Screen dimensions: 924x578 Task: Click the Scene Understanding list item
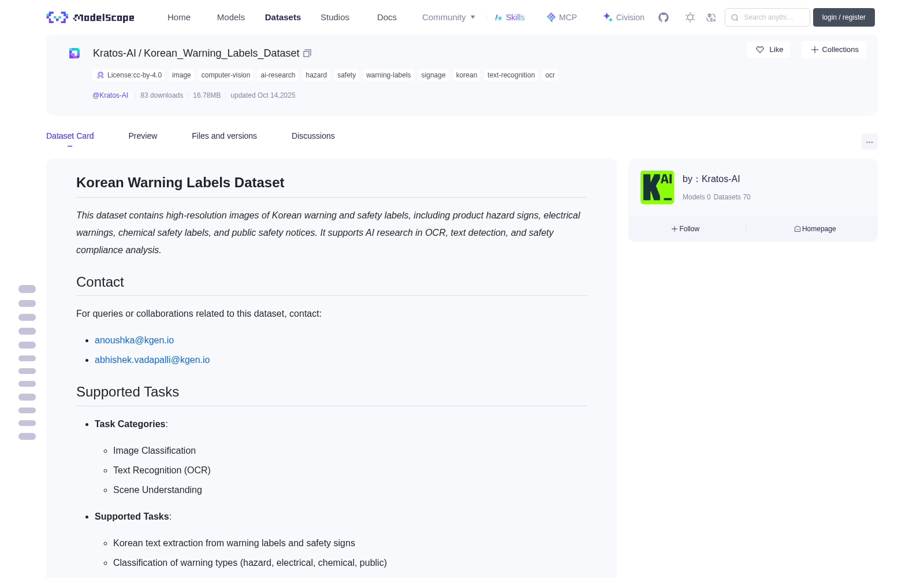pos(158,490)
